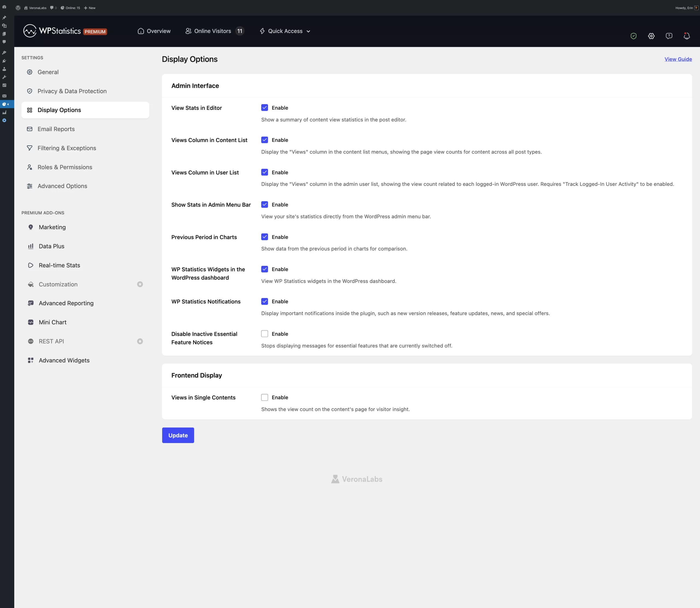Uncheck Views Column in Content List checkbox
Image resolution: width=700 pixels, height=608 pixels.
pos(264,140)
